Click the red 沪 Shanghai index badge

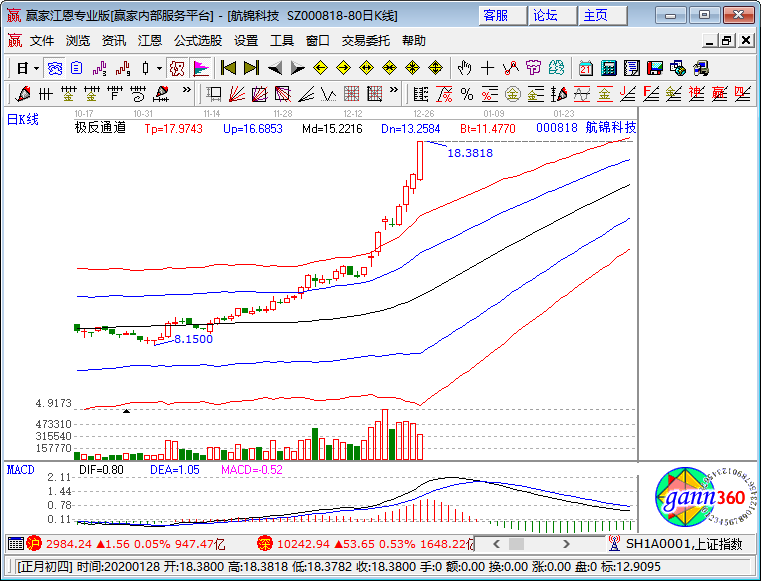pyautogui.click(x=34, y=544)
